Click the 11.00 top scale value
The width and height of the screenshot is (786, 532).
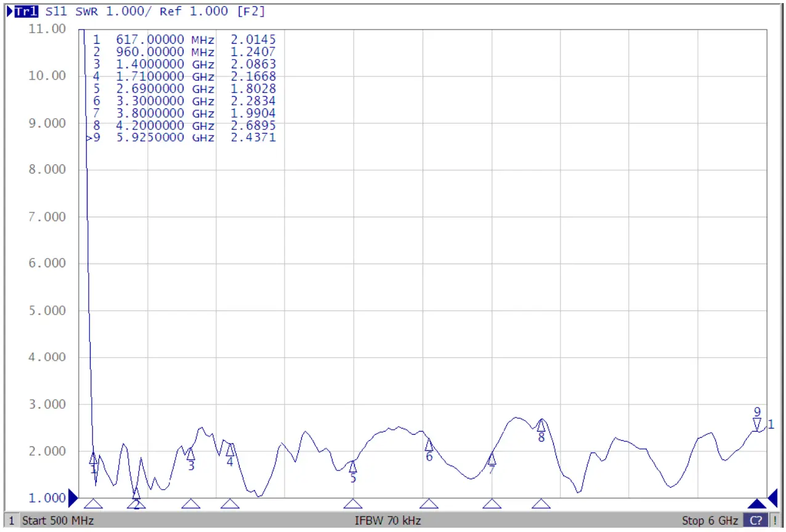47,29
